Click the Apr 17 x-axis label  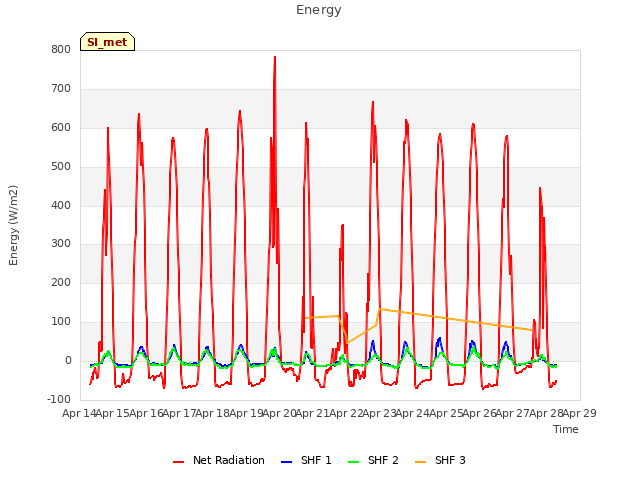tap(179, 413)
